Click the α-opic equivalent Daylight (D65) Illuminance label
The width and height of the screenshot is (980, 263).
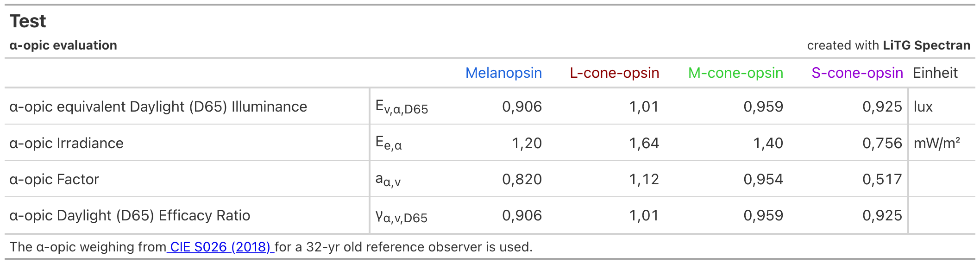click(x=158, y=106)
